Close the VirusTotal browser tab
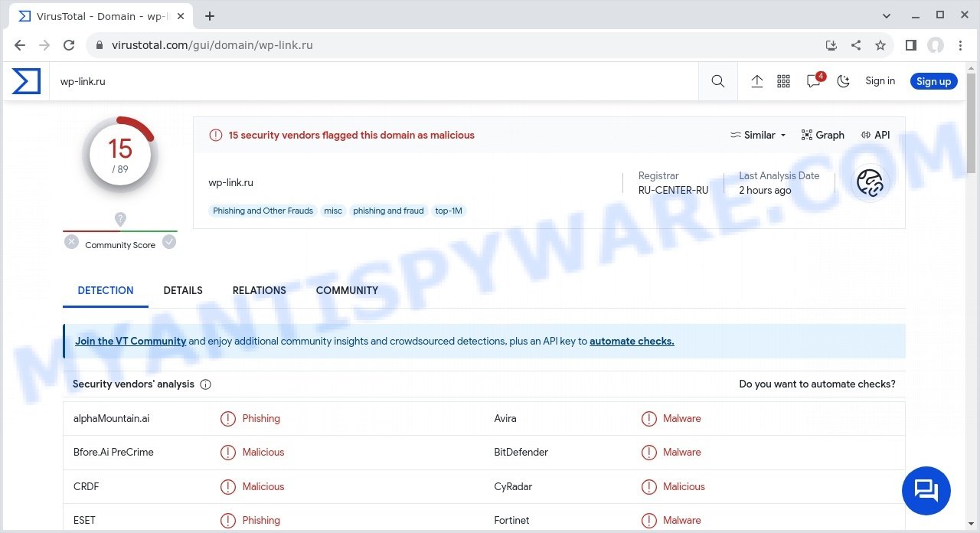 [181, 16]
